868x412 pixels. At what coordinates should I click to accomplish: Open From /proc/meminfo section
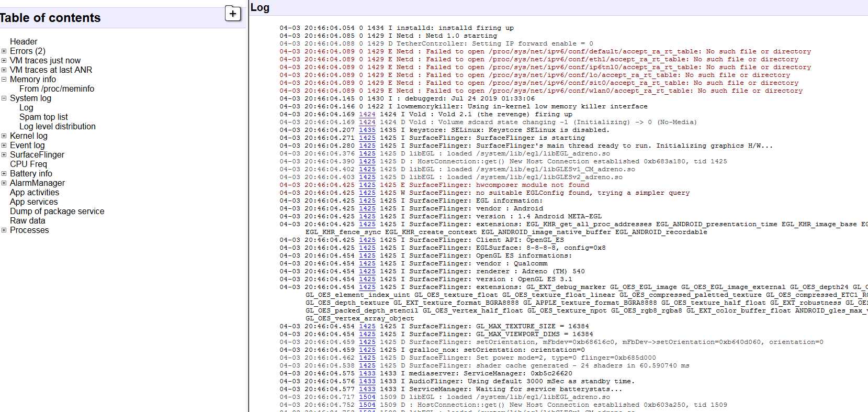pyautogui.click(x=57, y=88)
